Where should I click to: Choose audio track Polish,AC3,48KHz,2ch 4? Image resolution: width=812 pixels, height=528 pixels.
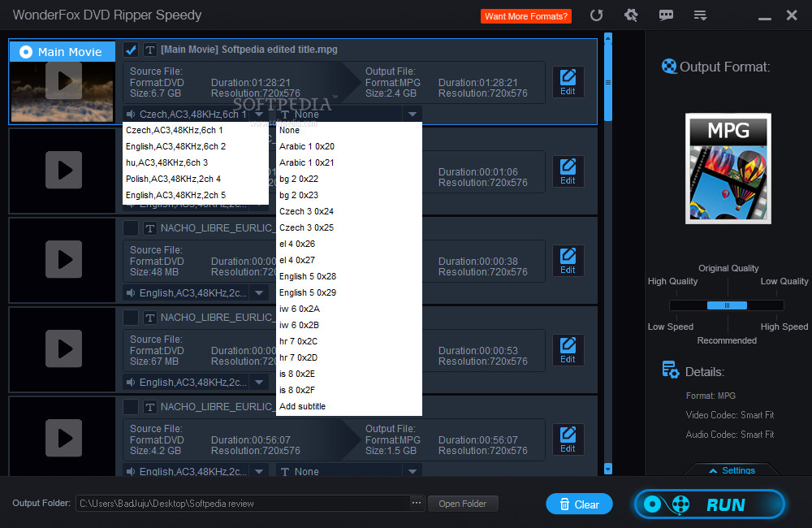point(195,179)
